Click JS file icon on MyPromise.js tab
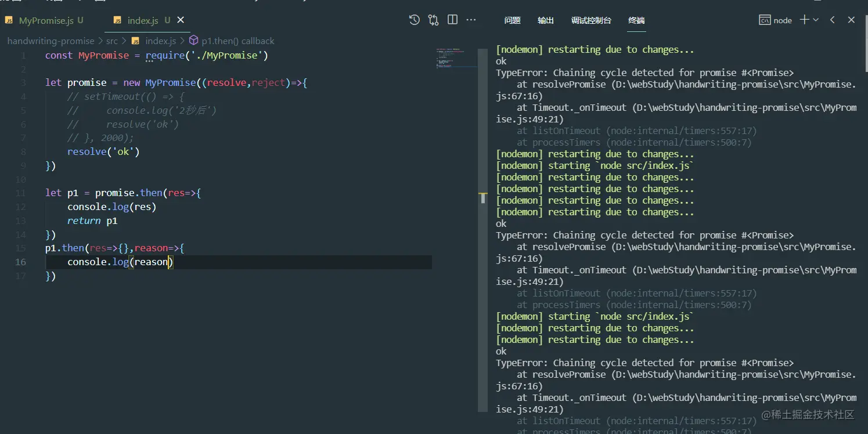Image resolution: width=868 pixels, height=434 pixels. 10,21
